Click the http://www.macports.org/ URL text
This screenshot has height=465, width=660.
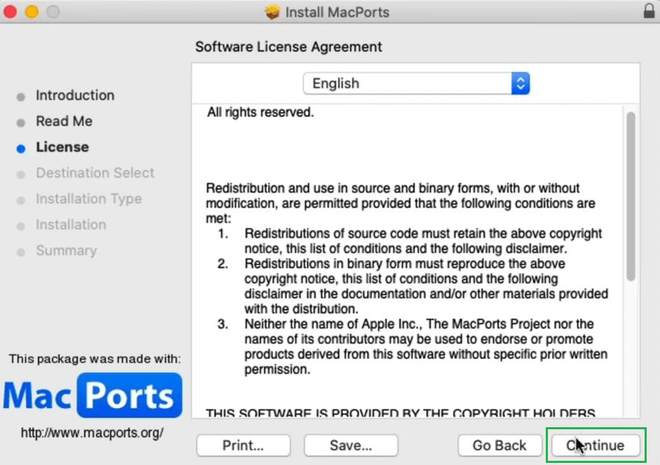pos(92,433)
